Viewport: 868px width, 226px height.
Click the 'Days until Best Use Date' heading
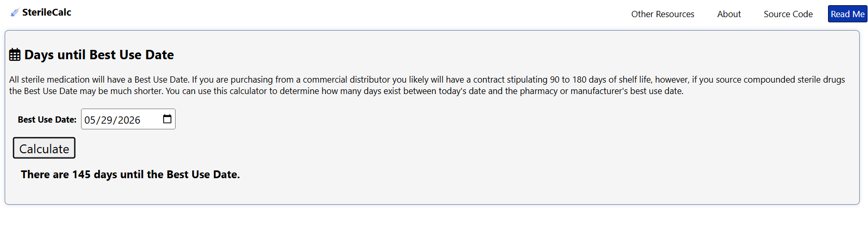[99, 55]
